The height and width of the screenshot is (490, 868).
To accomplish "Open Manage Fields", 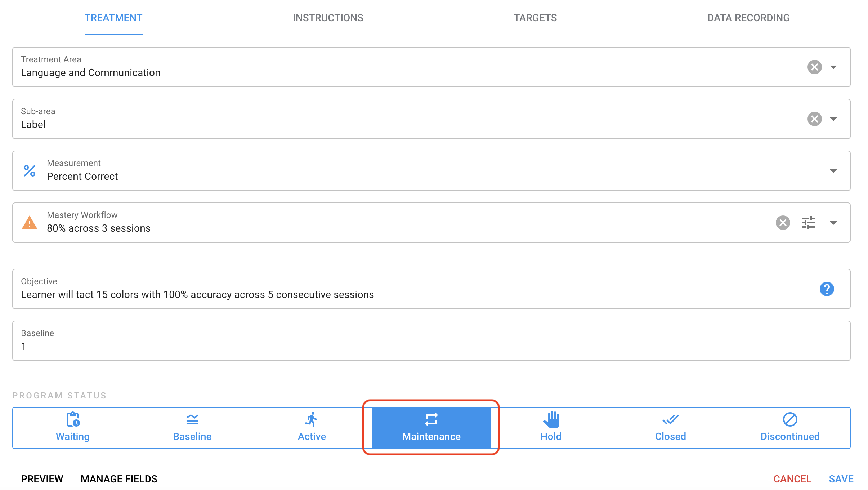I will pyautogui.click(x=119, y=479).
